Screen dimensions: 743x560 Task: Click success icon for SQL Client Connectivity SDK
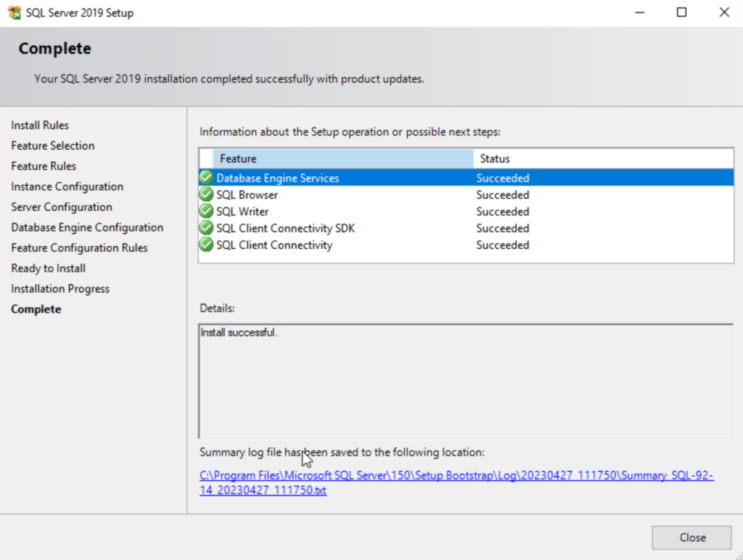[206, 228]
